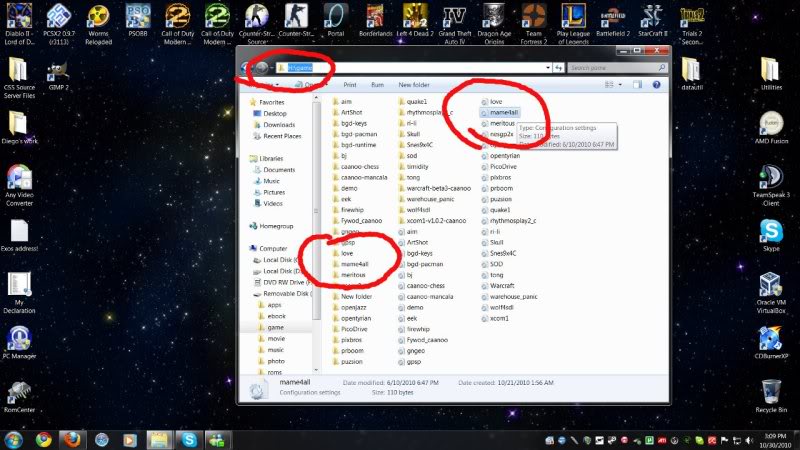The image size is (800, 450).
Task: Select the mame4all configuration file
Action: (x=503, y=113)
